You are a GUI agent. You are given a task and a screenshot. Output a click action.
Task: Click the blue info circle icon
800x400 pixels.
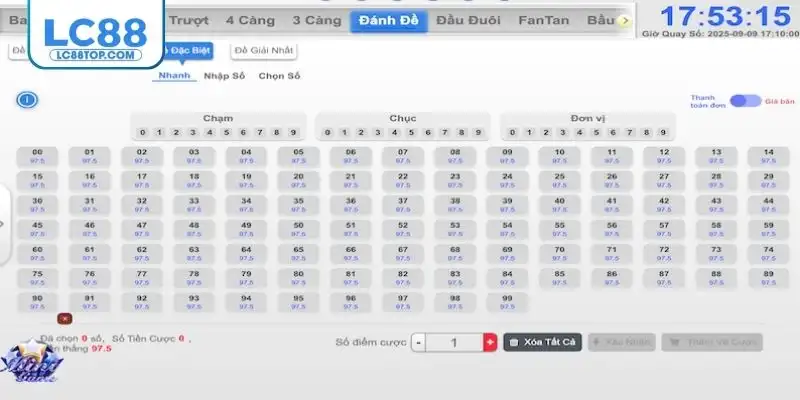point(28,100)
